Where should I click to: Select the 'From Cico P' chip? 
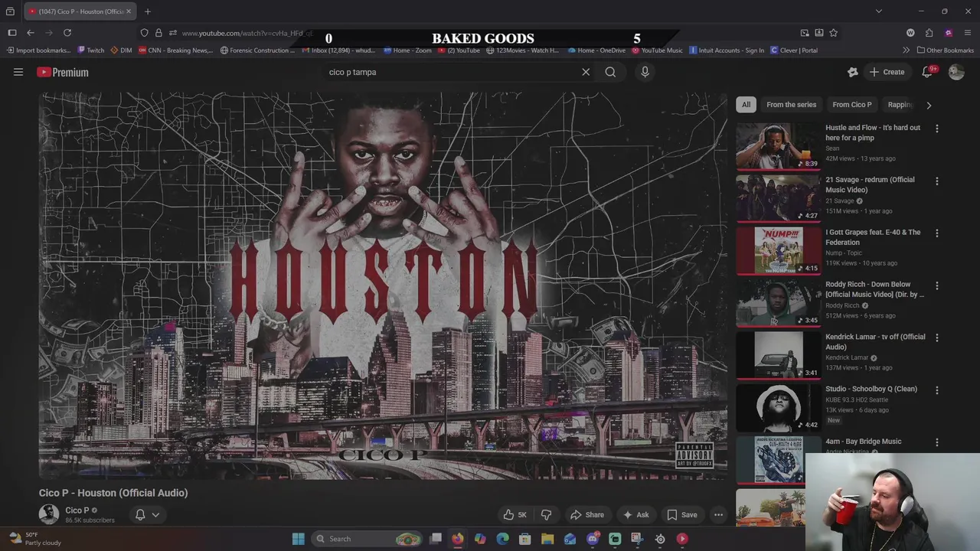pyautogui.click(x=852, y=105)
